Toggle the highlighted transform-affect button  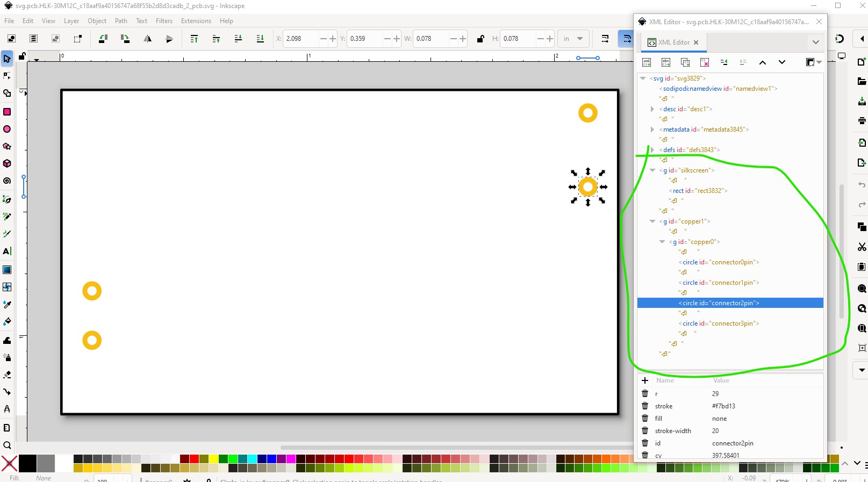click(x=627, y=39)
